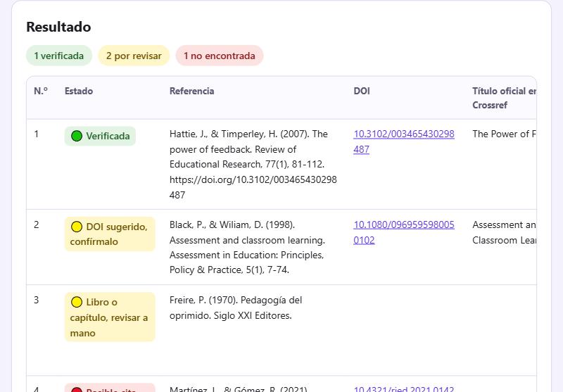Select the Freire 'Pedagogía del oprimido' reference

pos(236,308)
